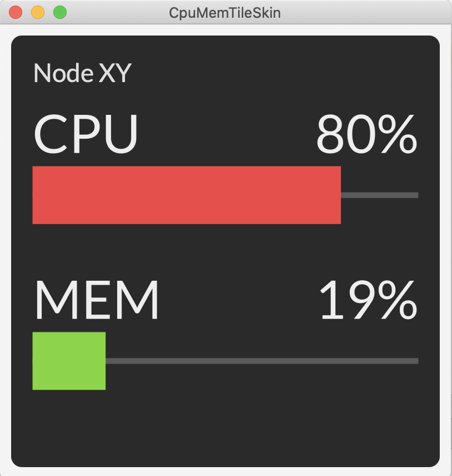Maximize the window using the green button
The image size is (452, 476).
[x=60, y=12]
